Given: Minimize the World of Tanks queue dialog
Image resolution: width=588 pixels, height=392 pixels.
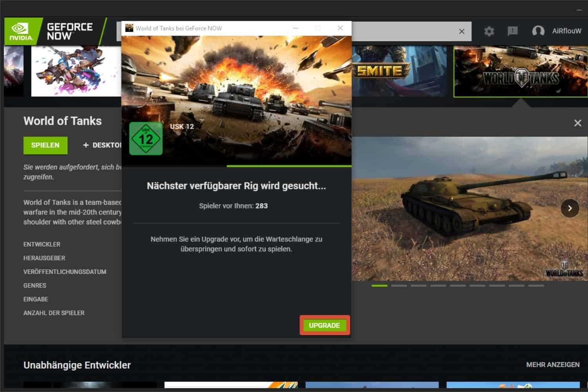Looking at the screenshot, I should tap(296, 28).
